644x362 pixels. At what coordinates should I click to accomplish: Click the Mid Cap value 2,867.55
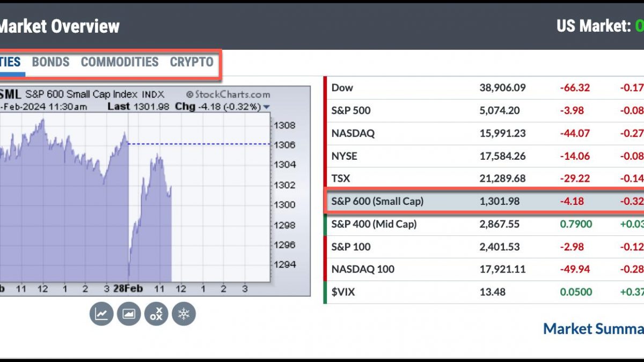(x=499, y=224)
